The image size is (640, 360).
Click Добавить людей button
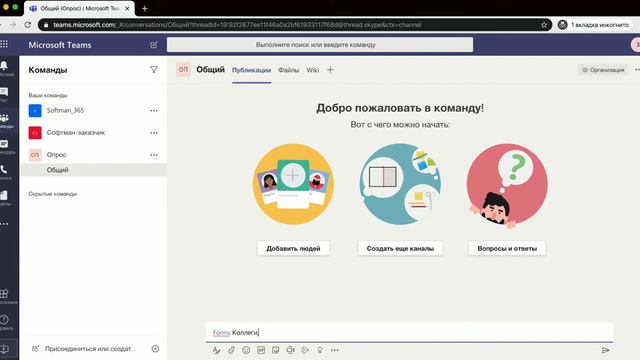[293, 248]
